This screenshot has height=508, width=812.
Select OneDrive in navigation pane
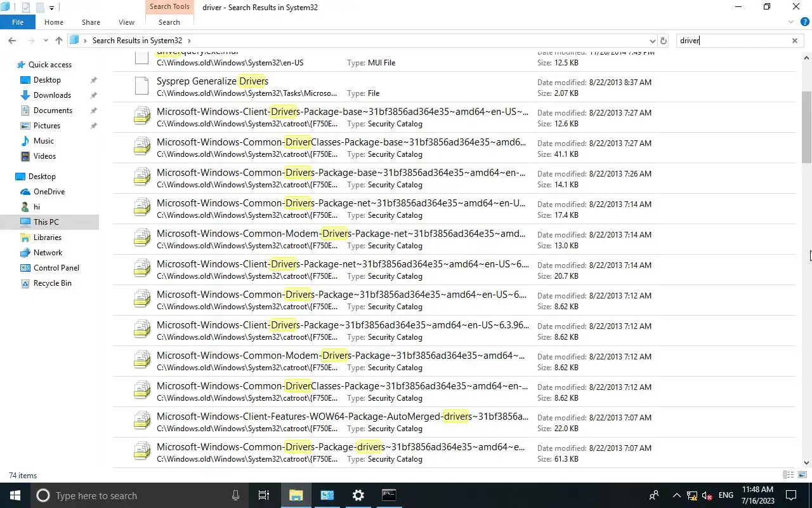(x=49, y=192)
